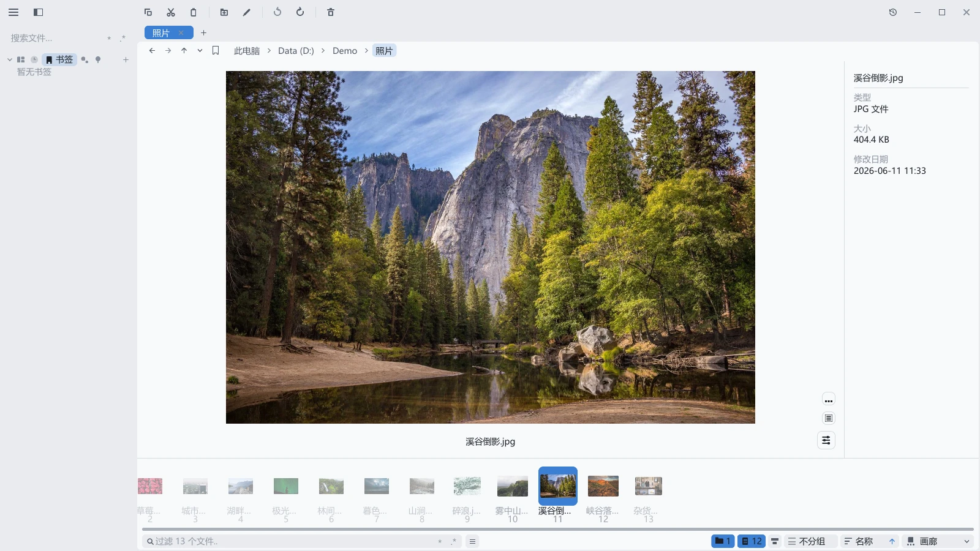Screen dimensions: 980x551
Task: Expand breadcrumb chevron after Demo
Action: 366,51
